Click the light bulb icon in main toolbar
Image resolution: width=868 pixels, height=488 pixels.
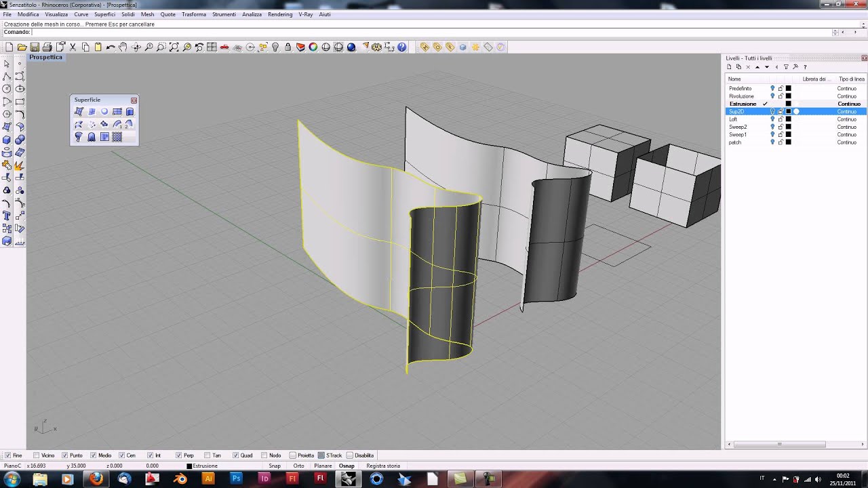click(275, 47)
